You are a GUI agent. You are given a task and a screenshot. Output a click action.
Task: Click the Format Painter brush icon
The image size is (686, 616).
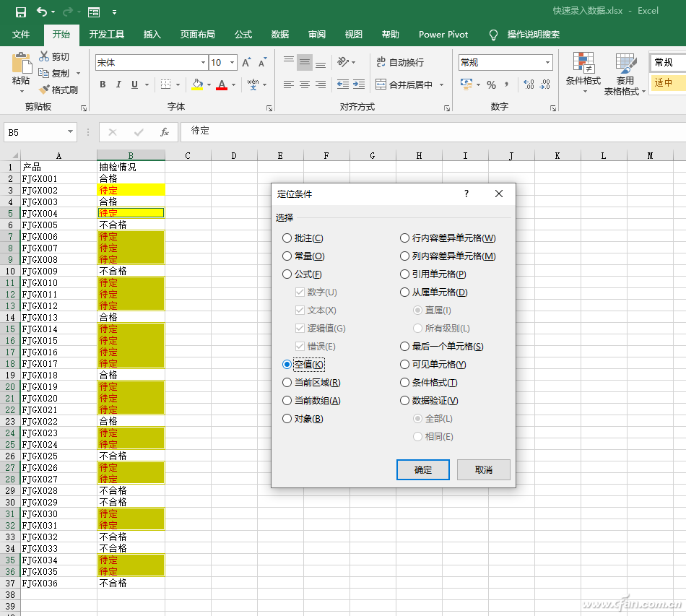[x=44, y=90]
